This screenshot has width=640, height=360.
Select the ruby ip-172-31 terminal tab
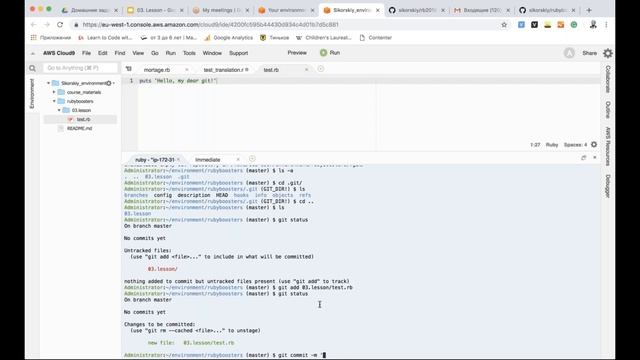(x=154, y=160)
